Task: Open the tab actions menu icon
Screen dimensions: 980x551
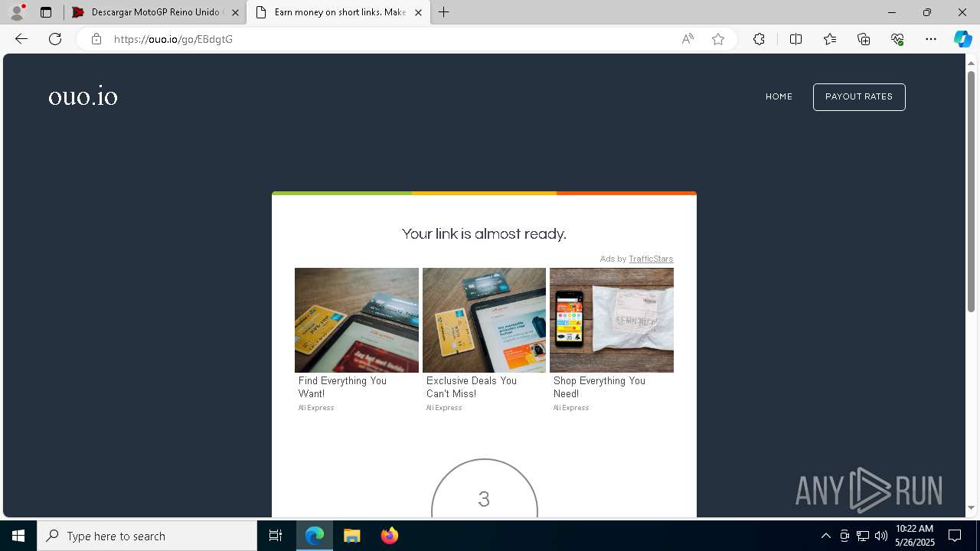Action: [46, 12]
